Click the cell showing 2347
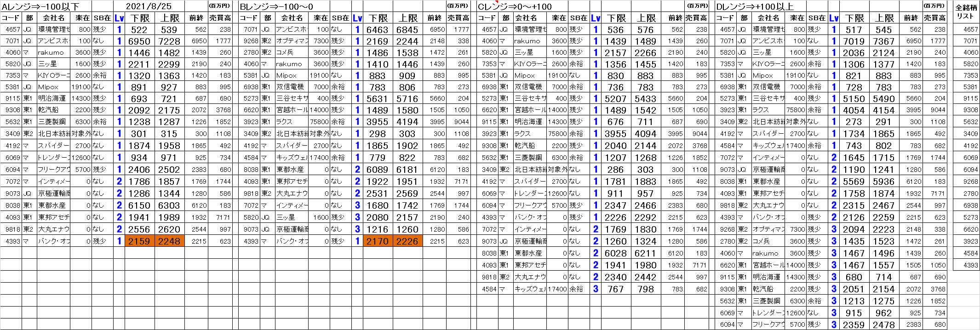 click(616, 205)
